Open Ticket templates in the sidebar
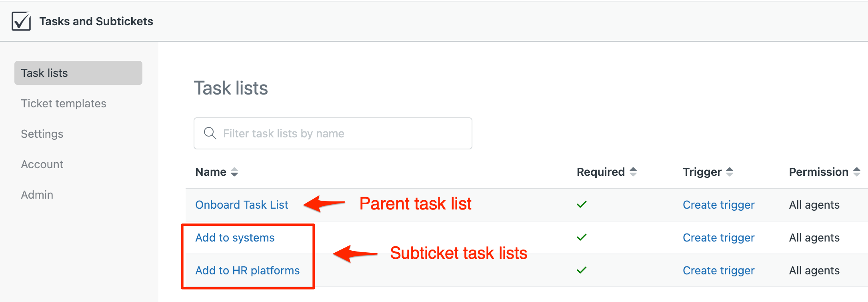The image size is (868, 302). tap(64, 103)
